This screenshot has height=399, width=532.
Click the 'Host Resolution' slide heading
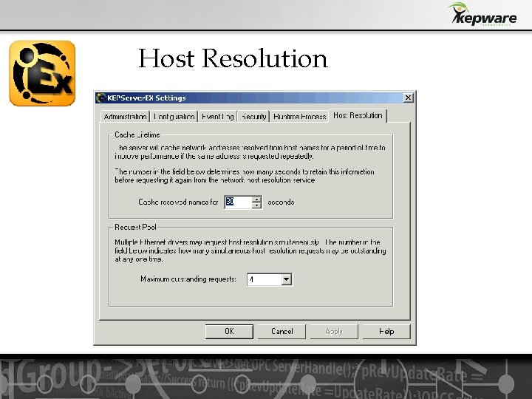pyautogui.click(x=233, y=58)
